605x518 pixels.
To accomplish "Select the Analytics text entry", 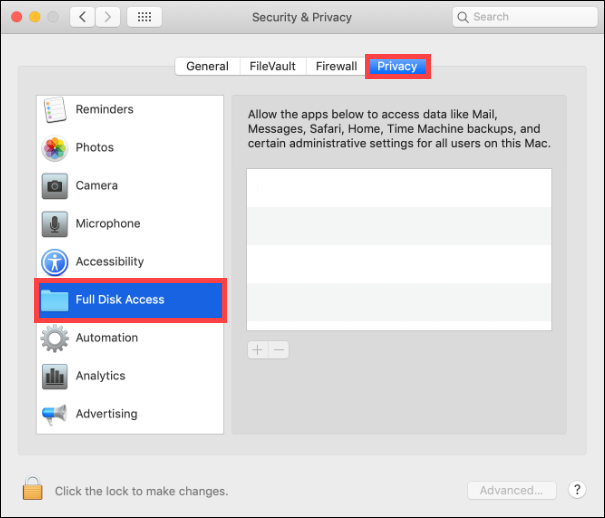I will (100, 376).
